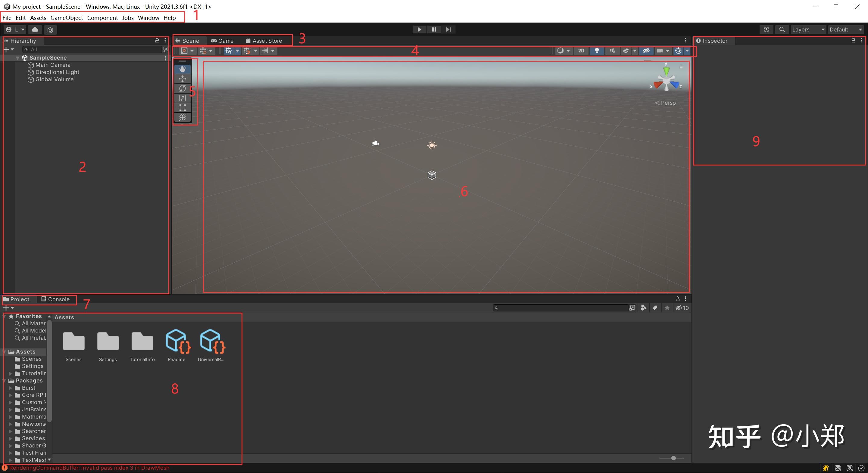Toggle hidden objects visibility eye icon
868x473 pixels.
(x=646, y=51)
